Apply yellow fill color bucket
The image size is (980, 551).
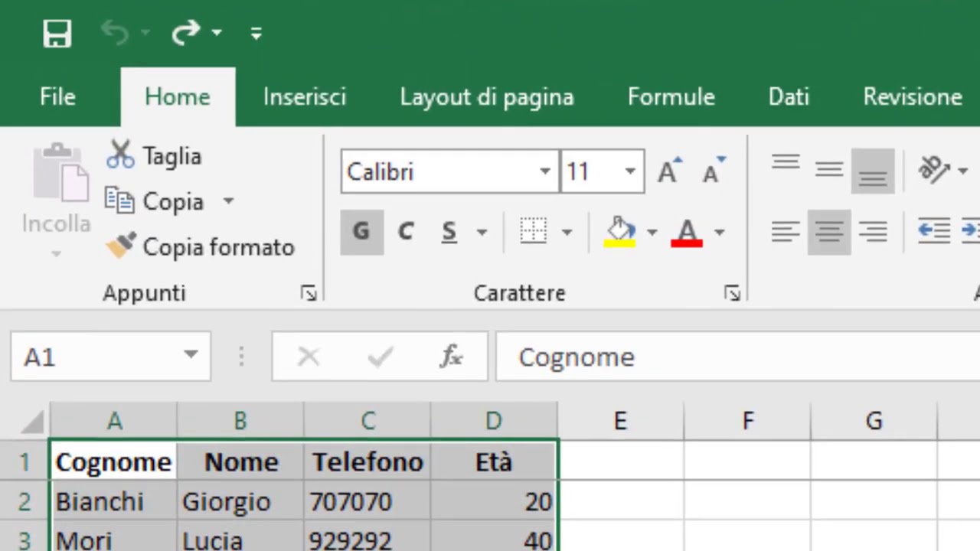point(620,232)
